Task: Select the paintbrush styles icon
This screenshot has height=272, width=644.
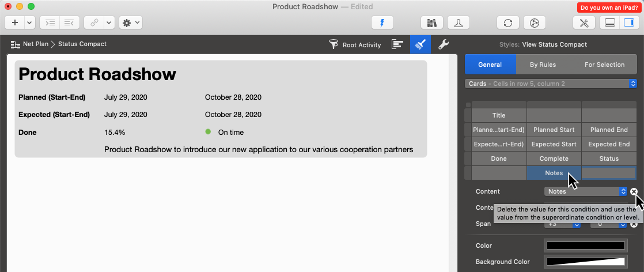Action: (x=420, y=44)
